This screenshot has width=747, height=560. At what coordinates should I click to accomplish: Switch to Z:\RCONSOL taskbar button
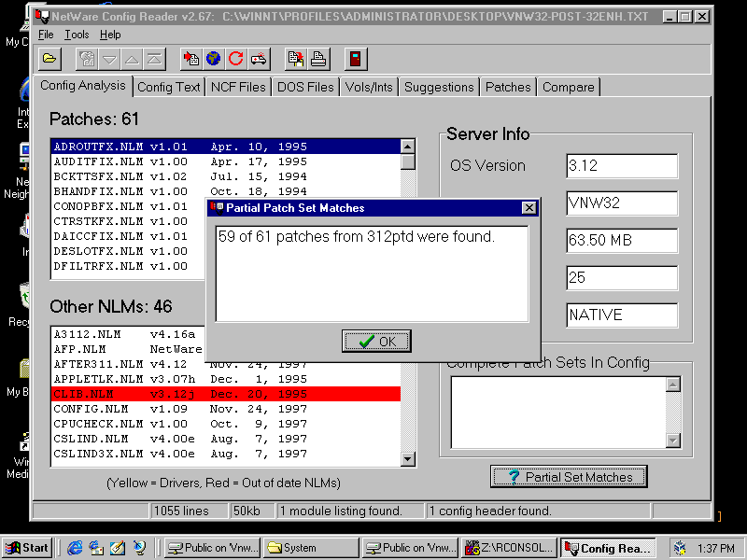coord(509,548)
